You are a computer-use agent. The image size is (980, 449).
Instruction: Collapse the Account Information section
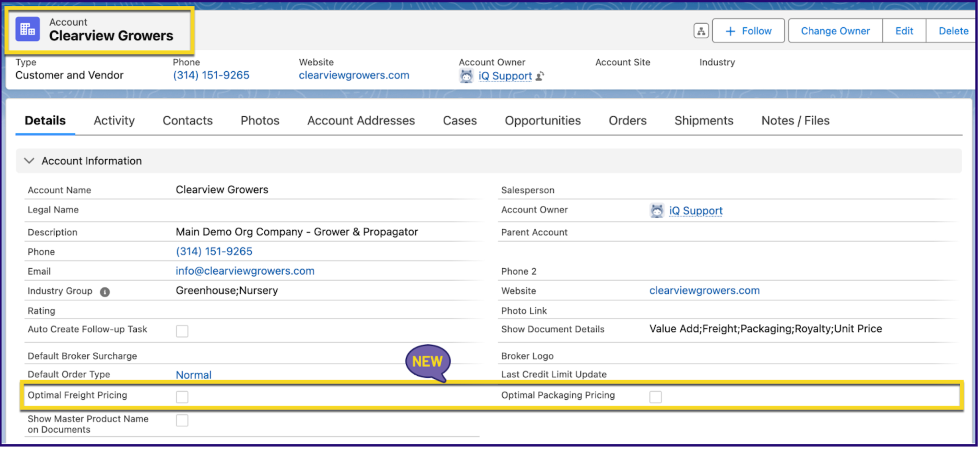tap(29, 161)
